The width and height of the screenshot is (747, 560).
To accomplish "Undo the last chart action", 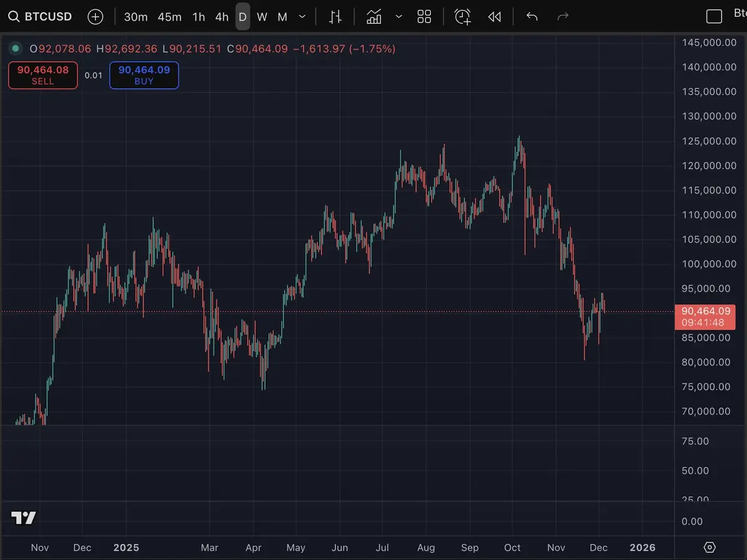I will [x=532, y=17].
